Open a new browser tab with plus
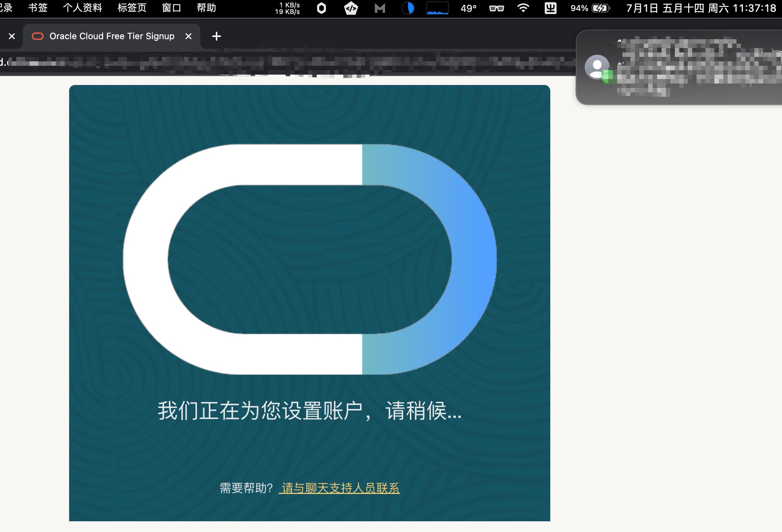The height and width of the screenshot is (532, 782). click(x=217, y=36)
